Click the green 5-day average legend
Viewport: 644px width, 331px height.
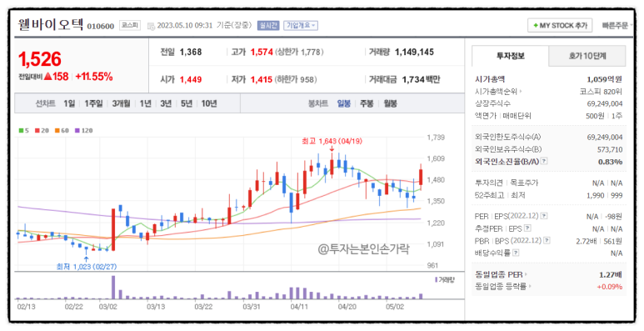24,130
